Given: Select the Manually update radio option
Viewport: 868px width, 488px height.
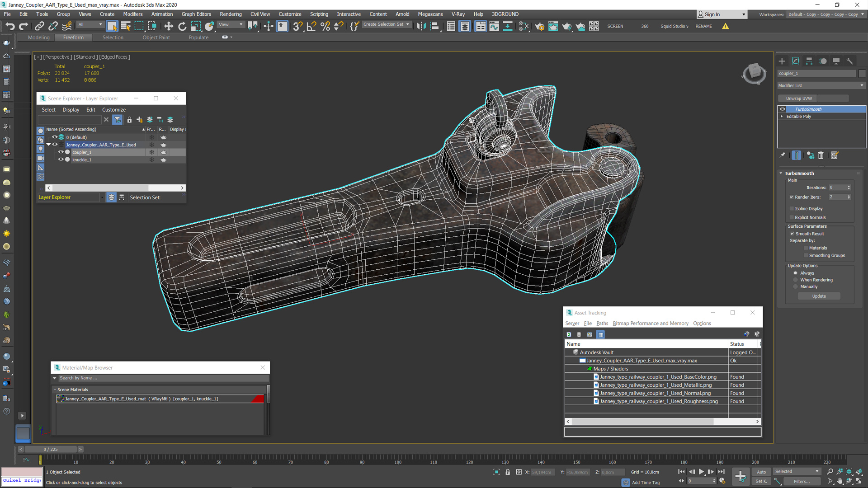Looking at the screenshot, I should [796, 286].
